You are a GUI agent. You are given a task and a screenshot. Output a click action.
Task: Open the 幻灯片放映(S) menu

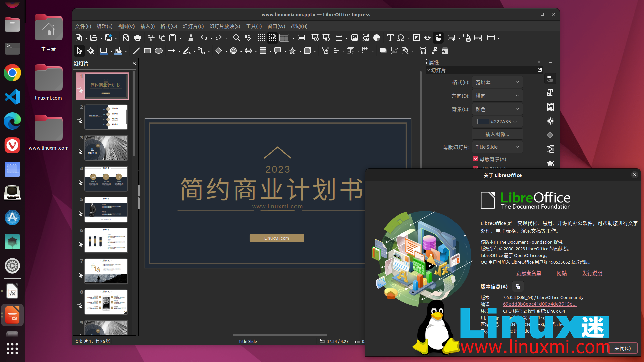tap(225, 26)
